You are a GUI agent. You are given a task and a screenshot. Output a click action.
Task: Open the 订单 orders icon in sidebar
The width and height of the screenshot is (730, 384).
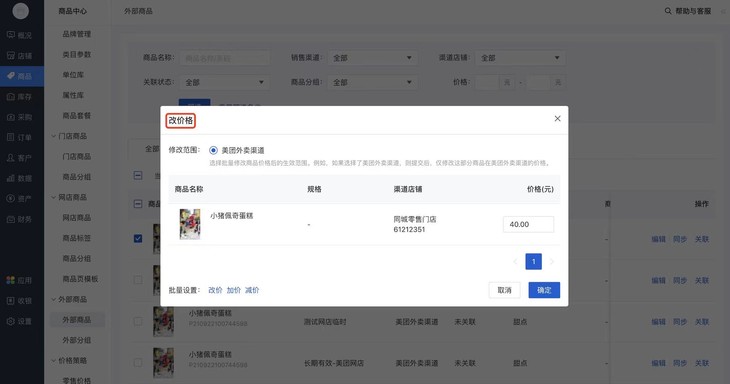[11, 137]
